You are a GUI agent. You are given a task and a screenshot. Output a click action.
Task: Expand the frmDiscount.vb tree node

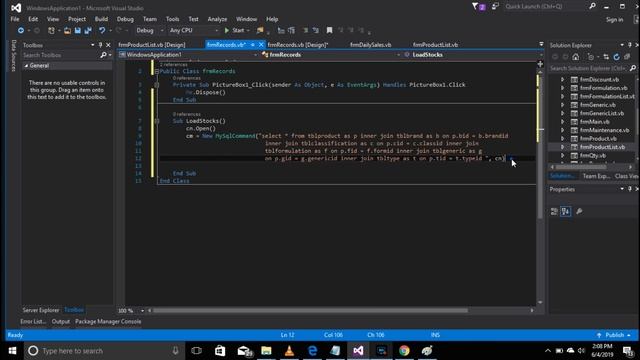tap(562, 80)
